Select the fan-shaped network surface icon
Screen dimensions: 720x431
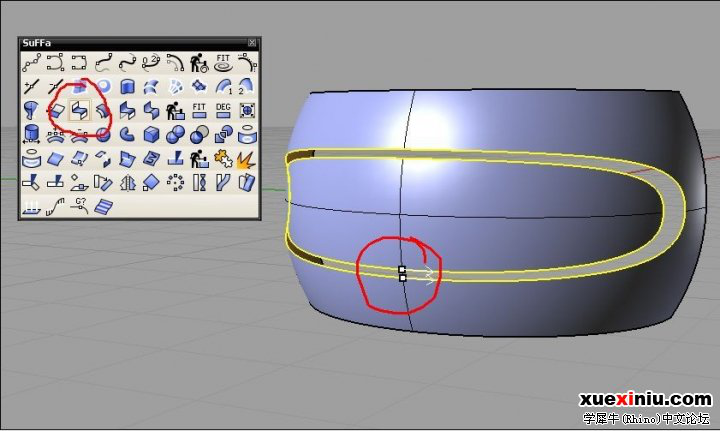tap(175, 86)
